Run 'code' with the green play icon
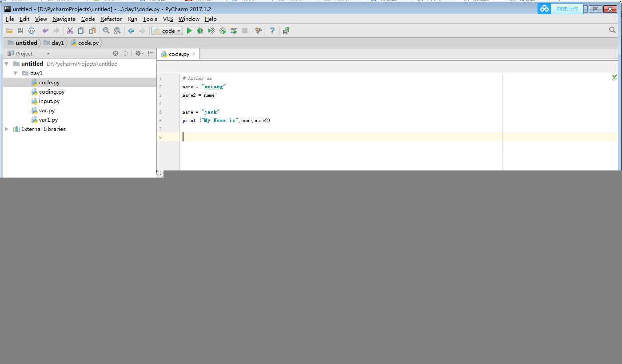The width and height of the screenshot is (622, 364). [x=189, y=31]
